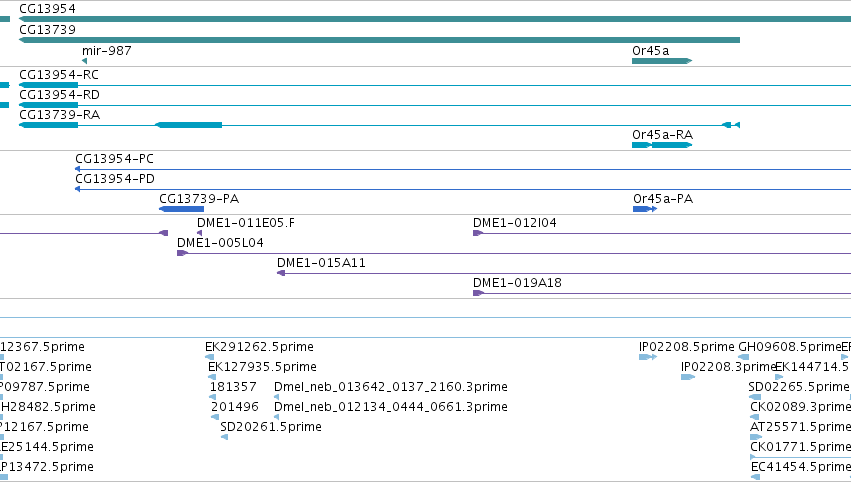Select the Or45a gene glyph

point(662,61)
